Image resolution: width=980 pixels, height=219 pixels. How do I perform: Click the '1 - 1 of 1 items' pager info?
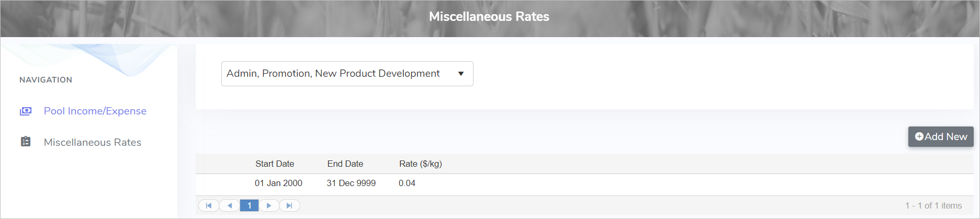(x=933, y=205)
